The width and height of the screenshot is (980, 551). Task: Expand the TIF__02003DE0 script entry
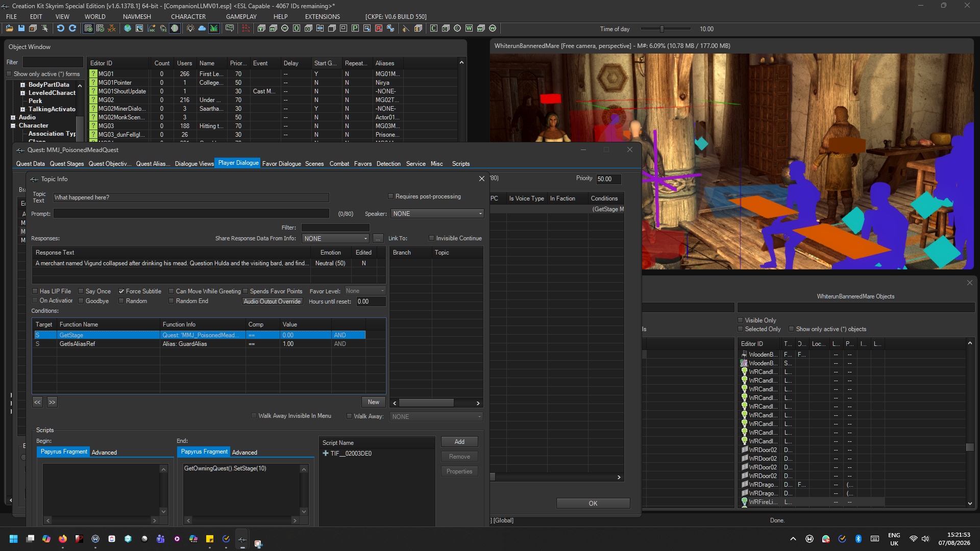[x=326, y=454]
